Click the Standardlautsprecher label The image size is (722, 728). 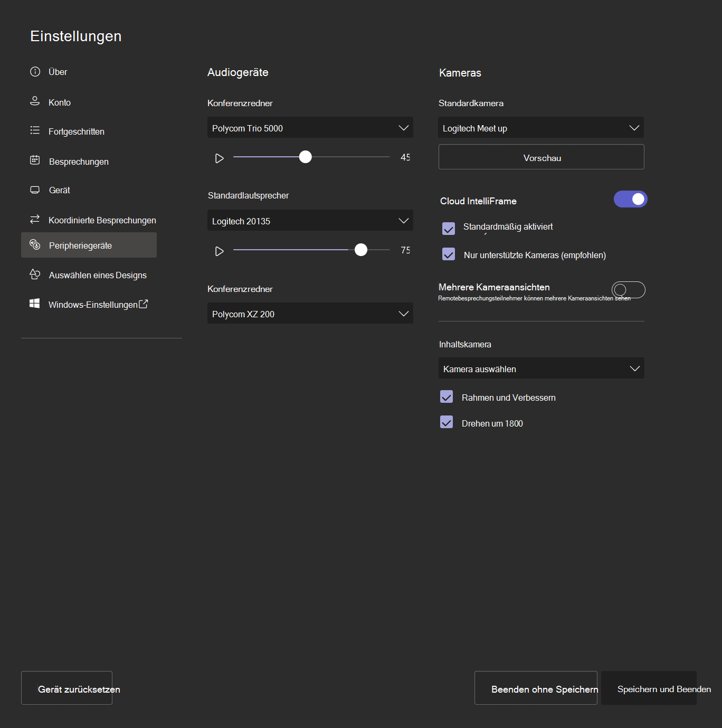[249, 195]
